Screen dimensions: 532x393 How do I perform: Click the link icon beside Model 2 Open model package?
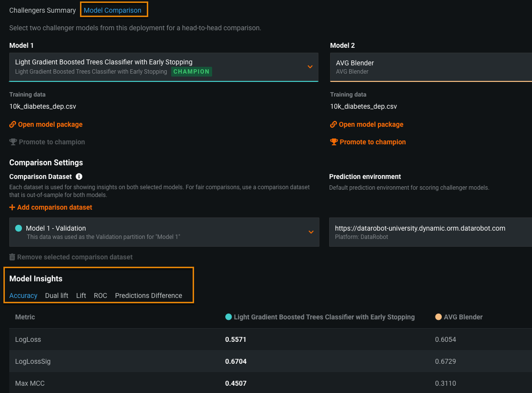[334, 124]
